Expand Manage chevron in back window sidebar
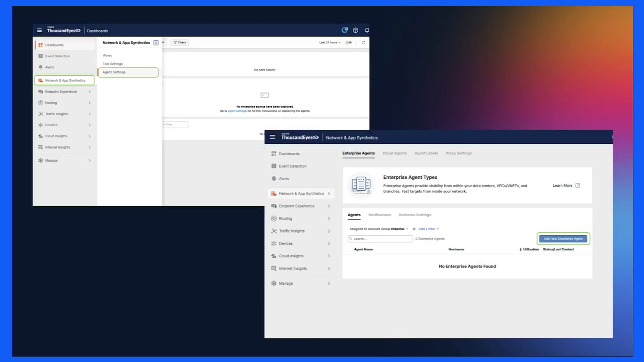Viewport: 644px width, 362px height. (x=90, y=161)
